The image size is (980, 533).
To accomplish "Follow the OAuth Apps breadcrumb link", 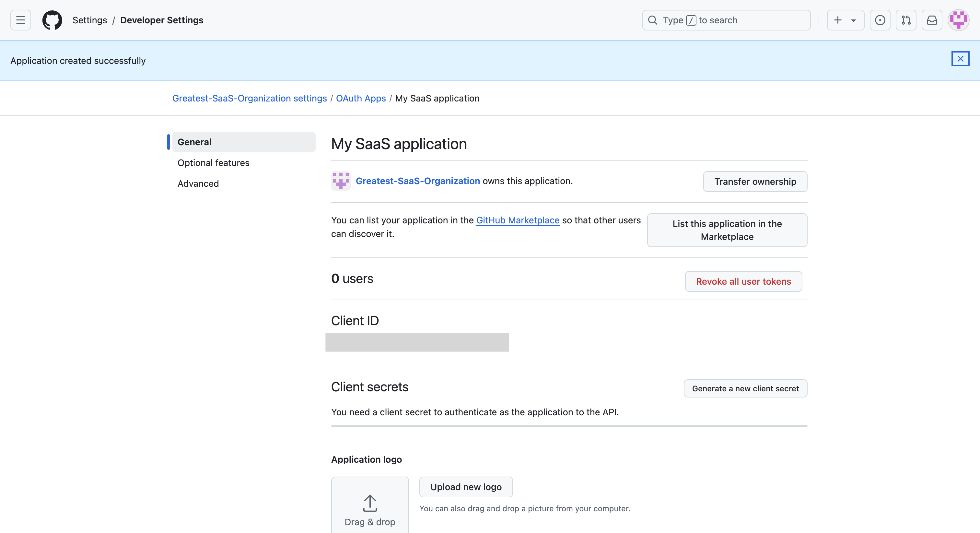I will click(x=361, y=99).
